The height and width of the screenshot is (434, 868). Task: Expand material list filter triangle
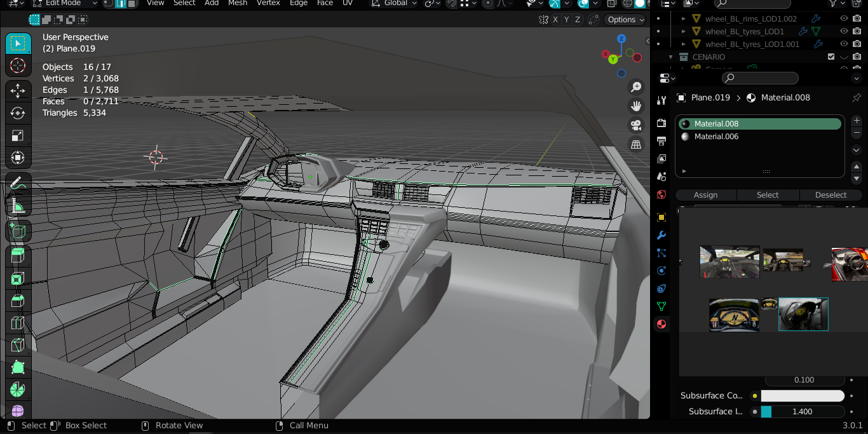[x=684, y=171]
